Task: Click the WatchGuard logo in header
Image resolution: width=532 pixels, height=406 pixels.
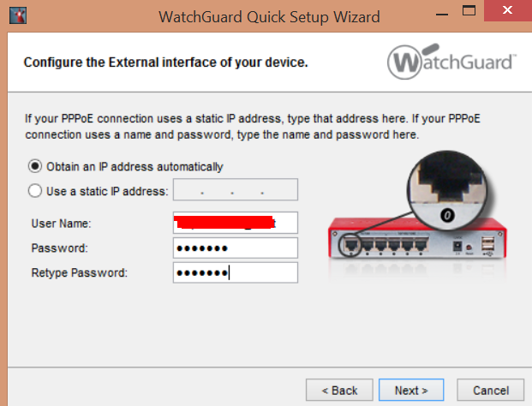Action: (451, 62)
